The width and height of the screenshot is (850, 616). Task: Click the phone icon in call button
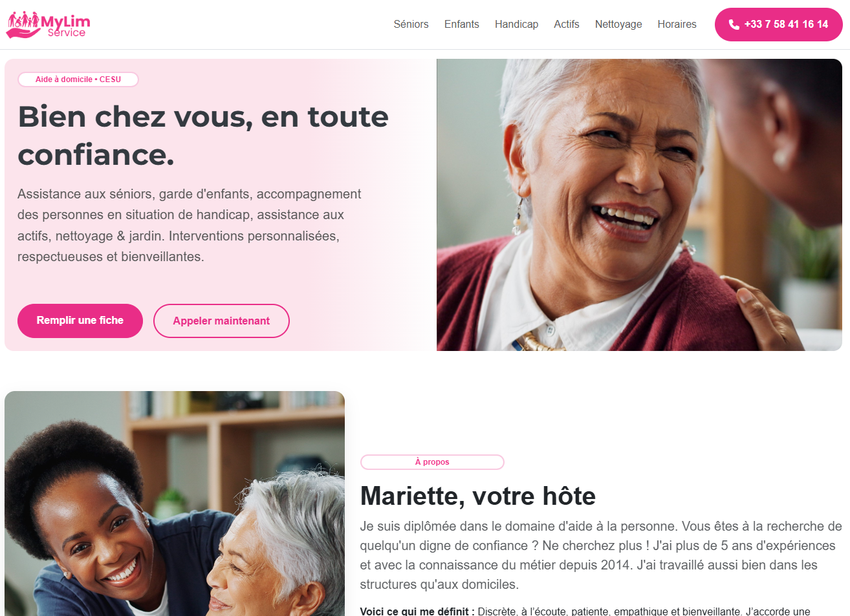tap(734, 25)
